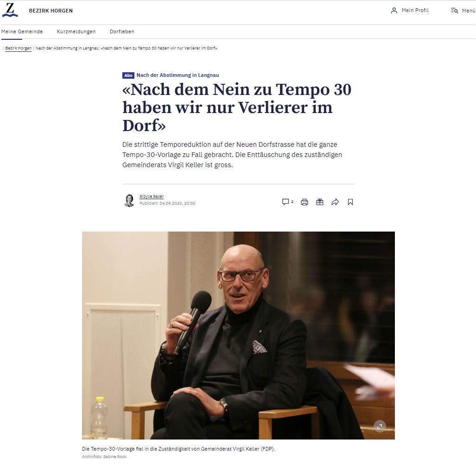
Task: Expand the photo to fullscreen
Action: coord(380,427)
